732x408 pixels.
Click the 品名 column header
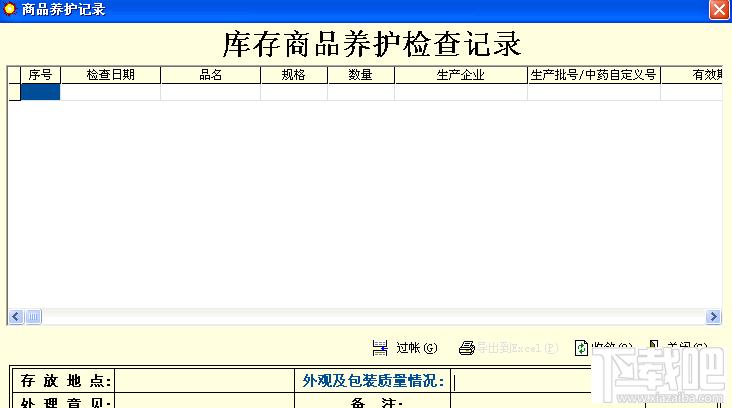pos(211,75)
